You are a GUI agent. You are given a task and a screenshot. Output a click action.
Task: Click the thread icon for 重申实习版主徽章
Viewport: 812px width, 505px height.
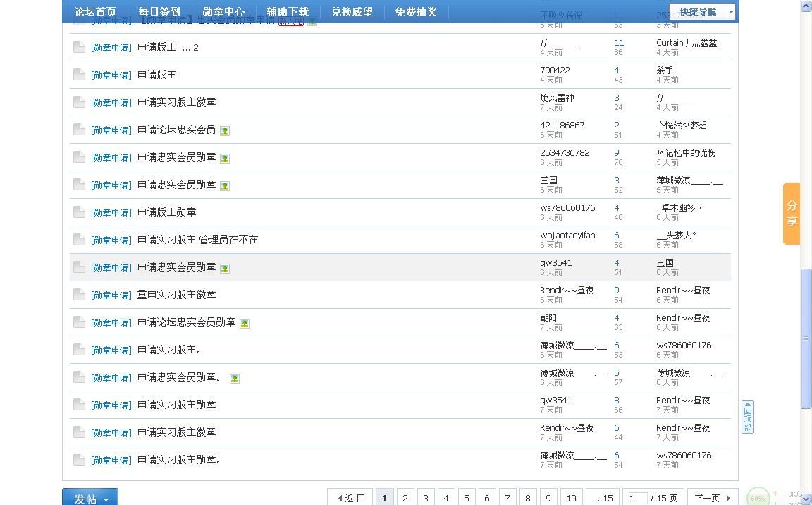79,295
